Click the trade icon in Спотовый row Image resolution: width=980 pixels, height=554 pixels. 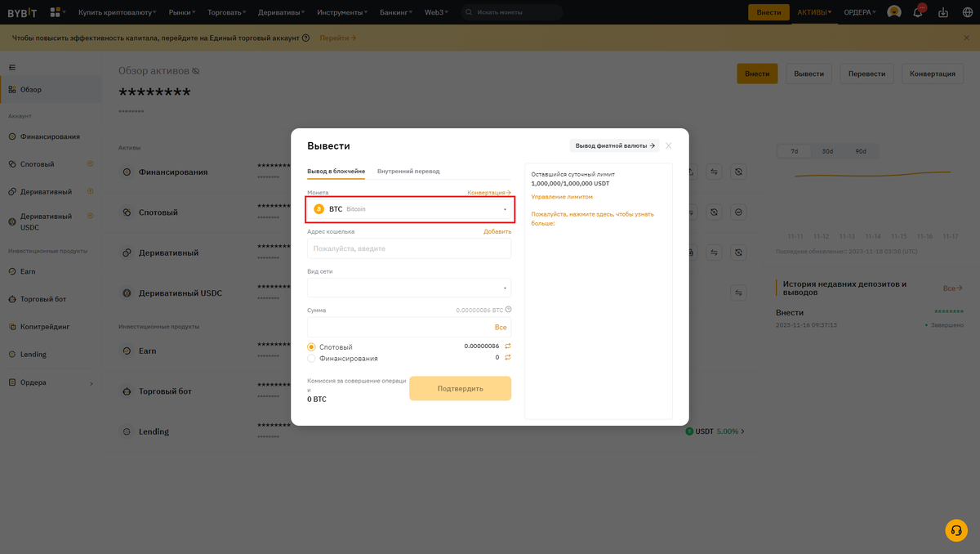[738, 212]
